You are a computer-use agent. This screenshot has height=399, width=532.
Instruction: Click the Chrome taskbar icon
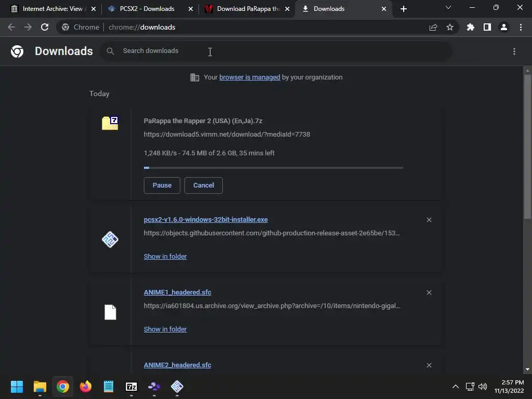[63, 387]
